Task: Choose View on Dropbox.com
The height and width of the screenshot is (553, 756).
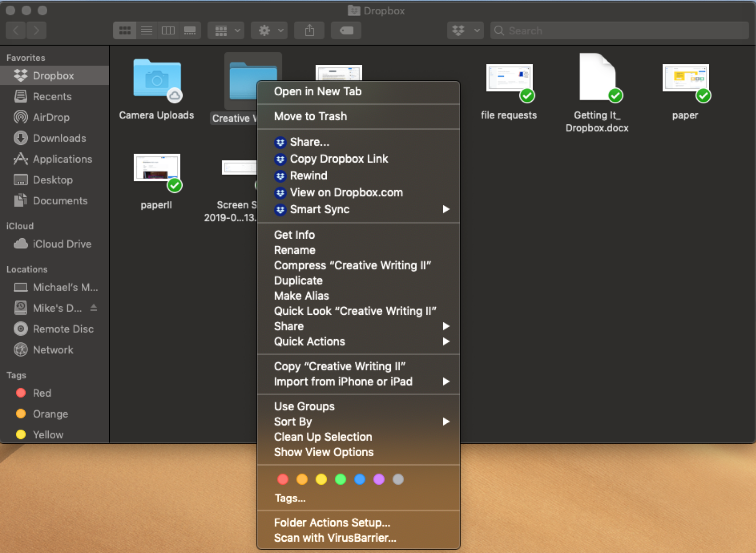Action: pos(359,193)
